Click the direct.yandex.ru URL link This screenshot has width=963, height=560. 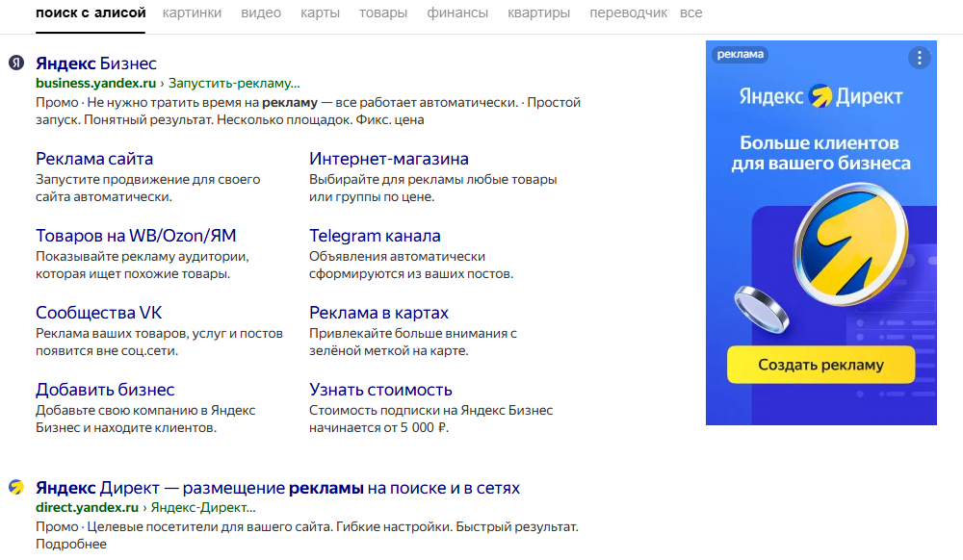pos(88,507)
